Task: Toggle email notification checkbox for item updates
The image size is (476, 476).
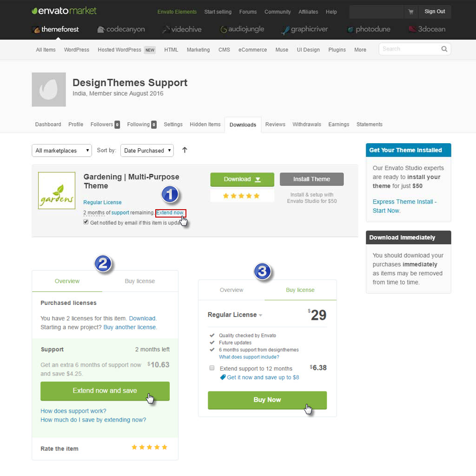Action: 86,222
